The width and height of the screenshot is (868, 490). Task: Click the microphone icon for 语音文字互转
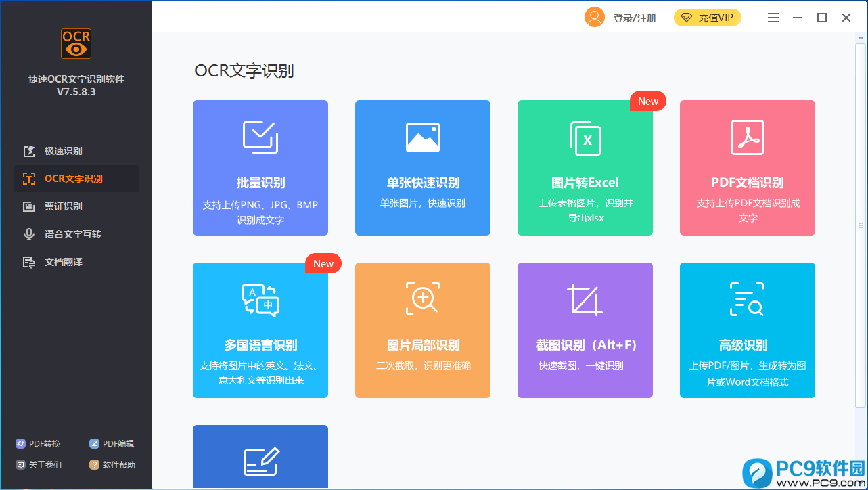(x=29, y=234)
